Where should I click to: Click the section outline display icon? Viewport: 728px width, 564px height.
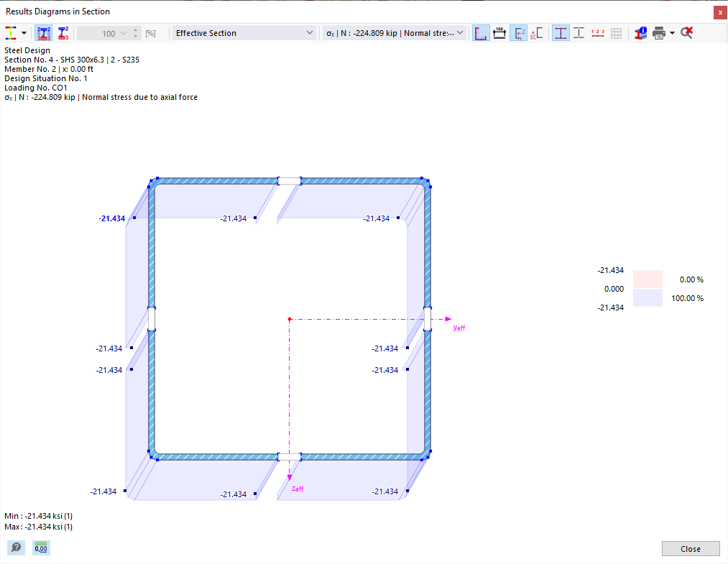click(481, 32)
